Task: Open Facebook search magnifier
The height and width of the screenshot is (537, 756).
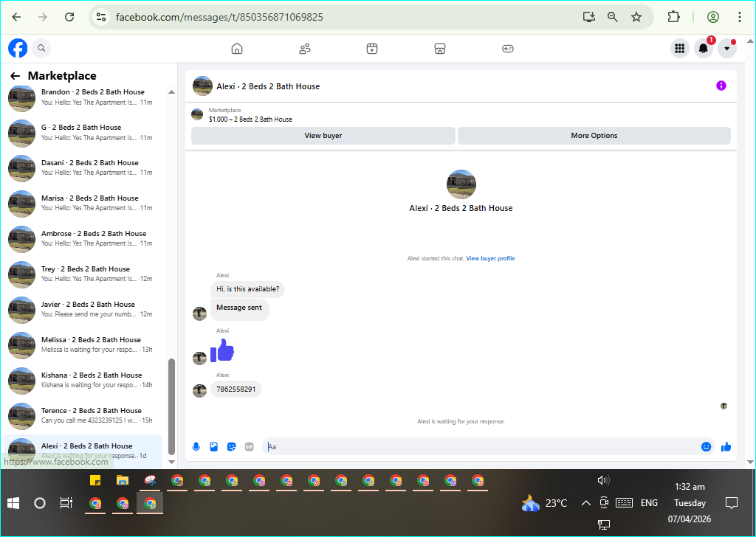Action: (x=41, y=48)
